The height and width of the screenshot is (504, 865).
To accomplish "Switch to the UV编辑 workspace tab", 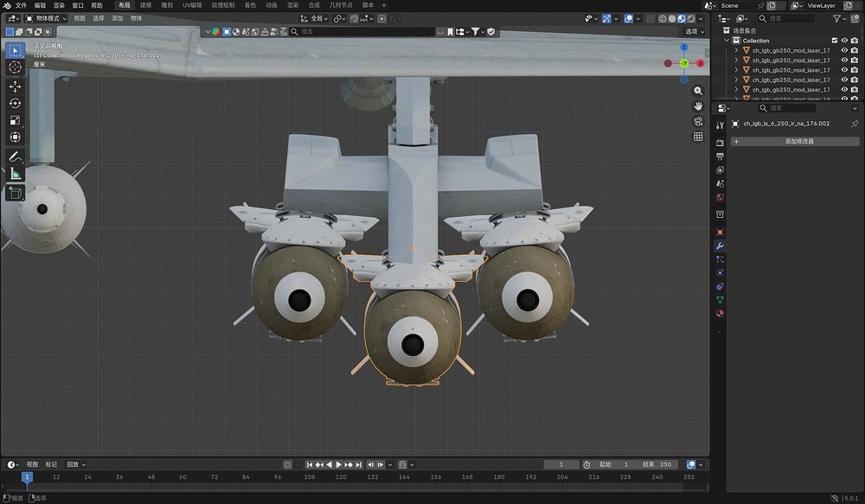I will coord(191,5).
